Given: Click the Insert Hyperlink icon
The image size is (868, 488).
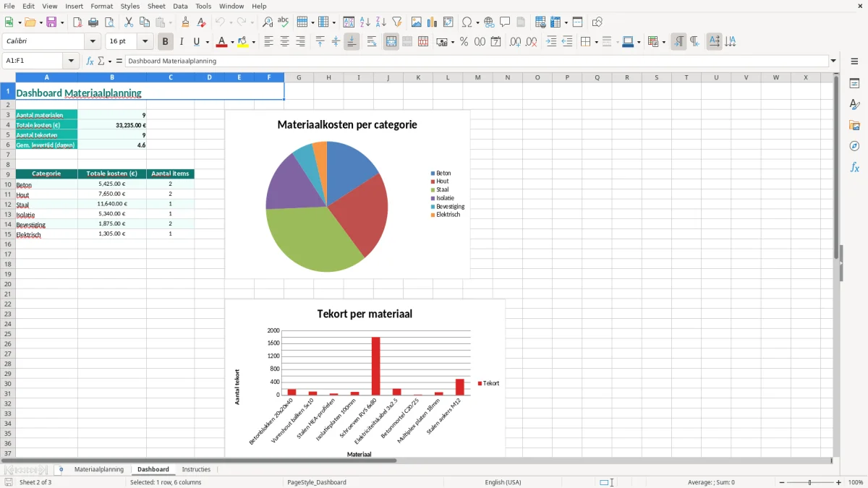Looking at the screenshot, I should (x=489, y=22).
